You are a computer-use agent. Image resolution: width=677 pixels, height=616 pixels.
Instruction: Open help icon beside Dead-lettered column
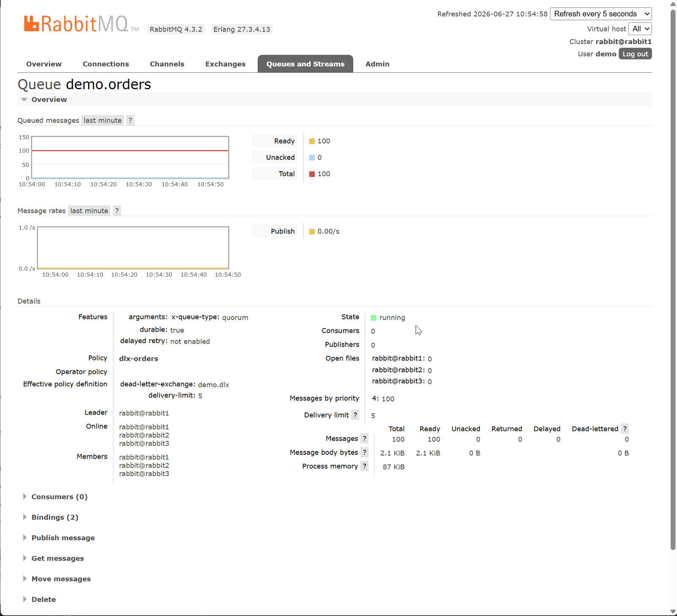pos(625,429)
